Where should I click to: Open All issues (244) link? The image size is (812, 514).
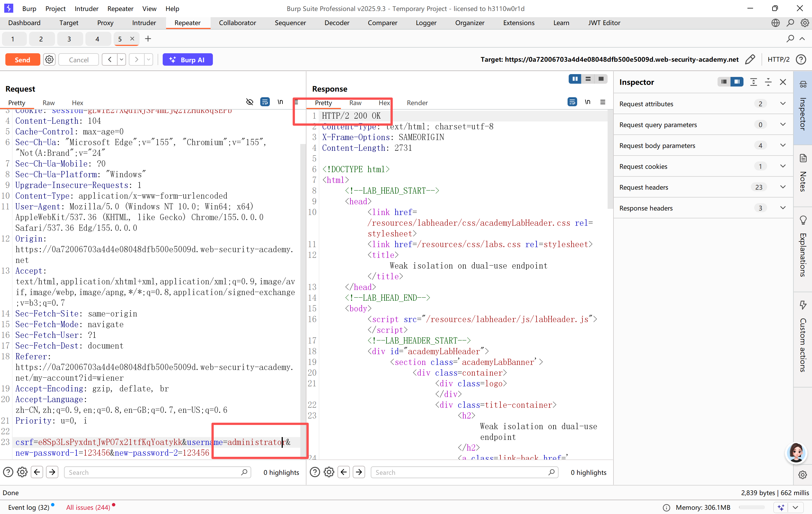click(88, 507)
